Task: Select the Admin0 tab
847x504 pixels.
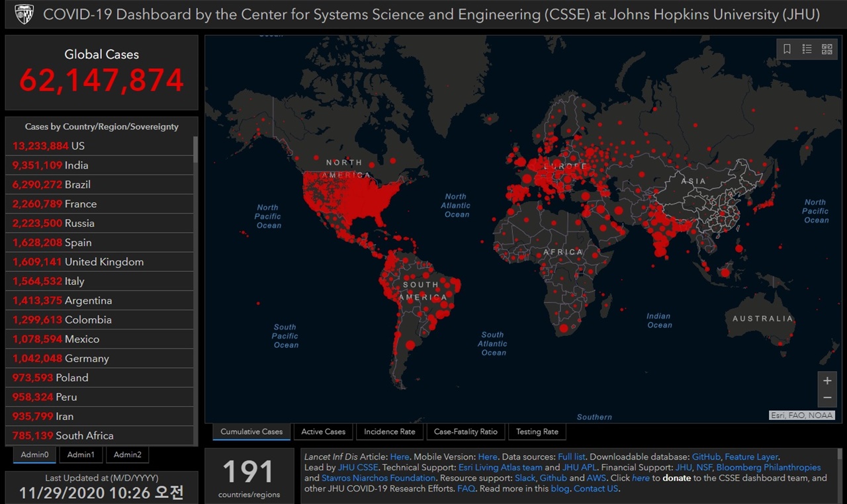Action: [34, 455]
